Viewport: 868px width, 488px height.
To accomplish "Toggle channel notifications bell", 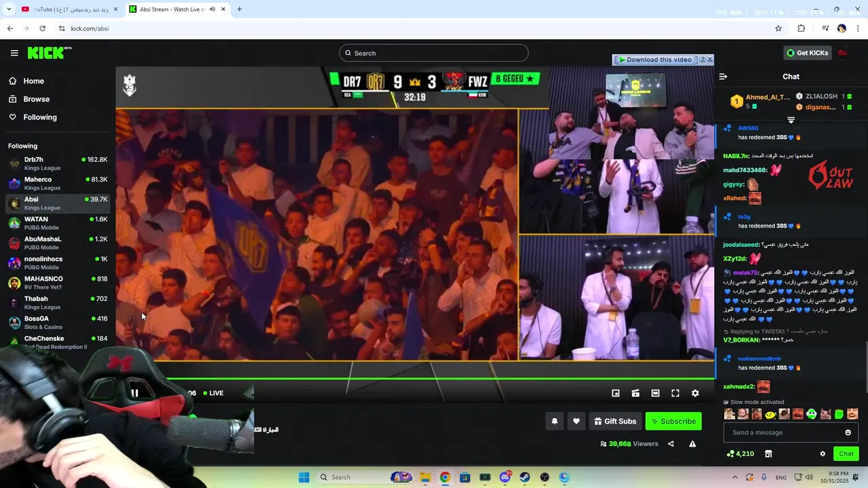I will (x=555, y=421).
